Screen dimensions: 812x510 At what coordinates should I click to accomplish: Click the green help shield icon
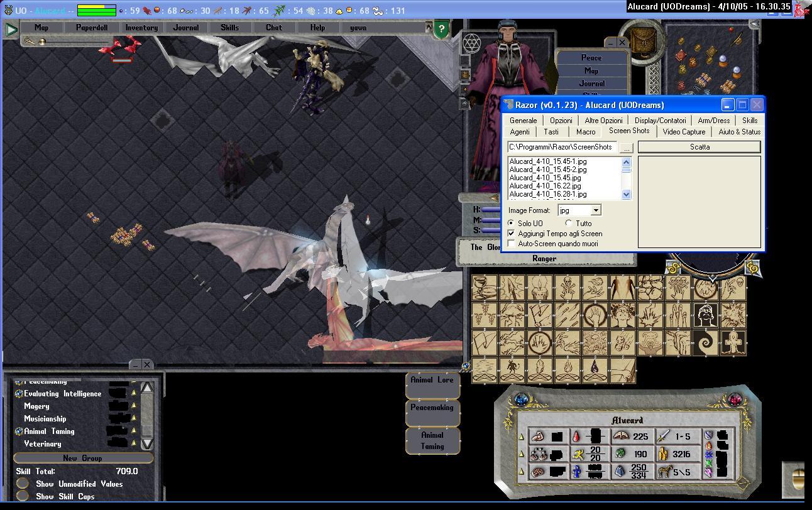click(441, 29)
